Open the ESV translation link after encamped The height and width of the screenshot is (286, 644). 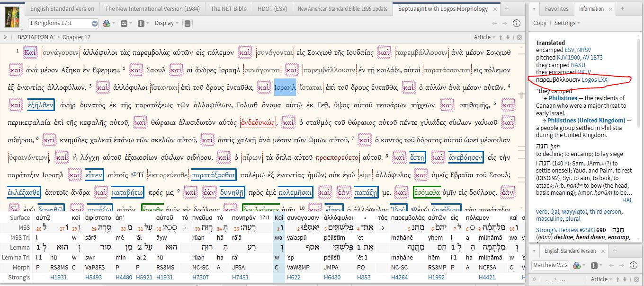tap(570, 50)
